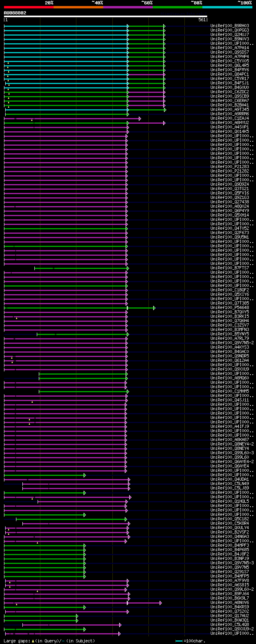The height and width of the screenshot is (644, 256).
Task: Select the UniRef100_Q014K5 label
Action: click(230, 131)
